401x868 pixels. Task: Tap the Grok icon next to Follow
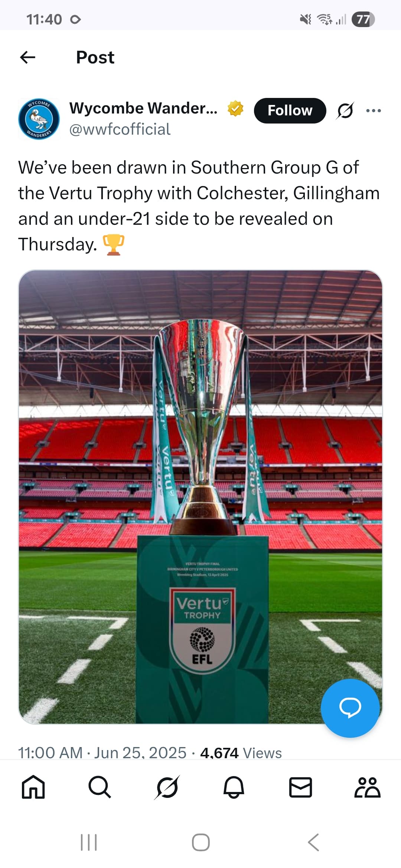[x=345, y=111]
